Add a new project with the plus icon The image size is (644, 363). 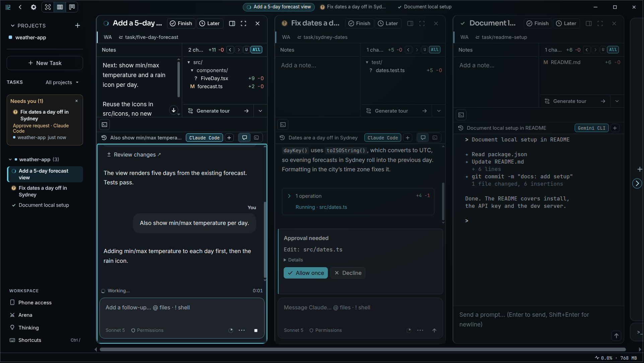coord(77,25)
